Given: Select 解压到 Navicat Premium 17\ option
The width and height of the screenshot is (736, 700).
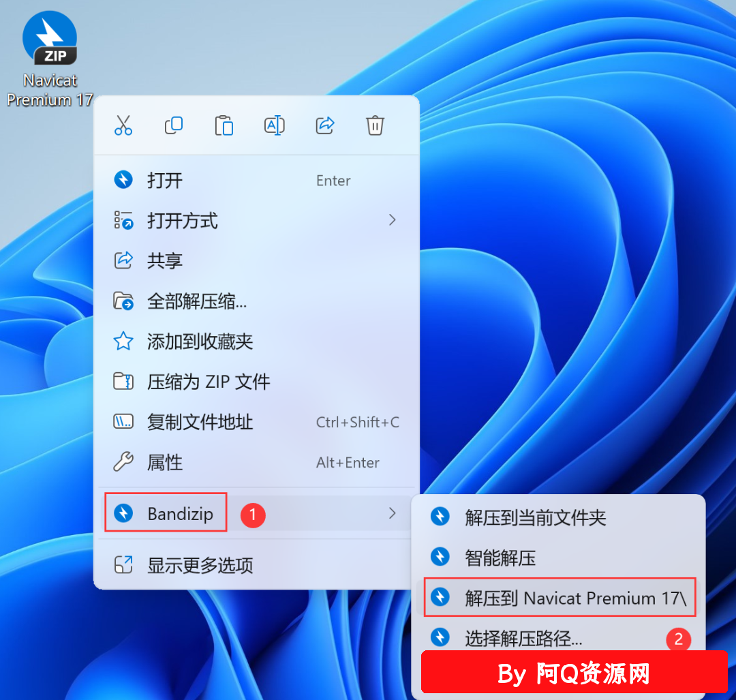Looking at the screenshot, I should (558, 598).
